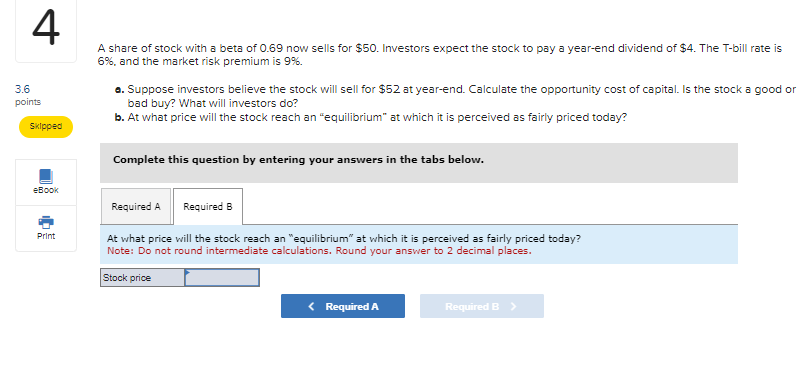Focus the Stock price answer field
The image size is (805, 382).
tap(222, 278)
